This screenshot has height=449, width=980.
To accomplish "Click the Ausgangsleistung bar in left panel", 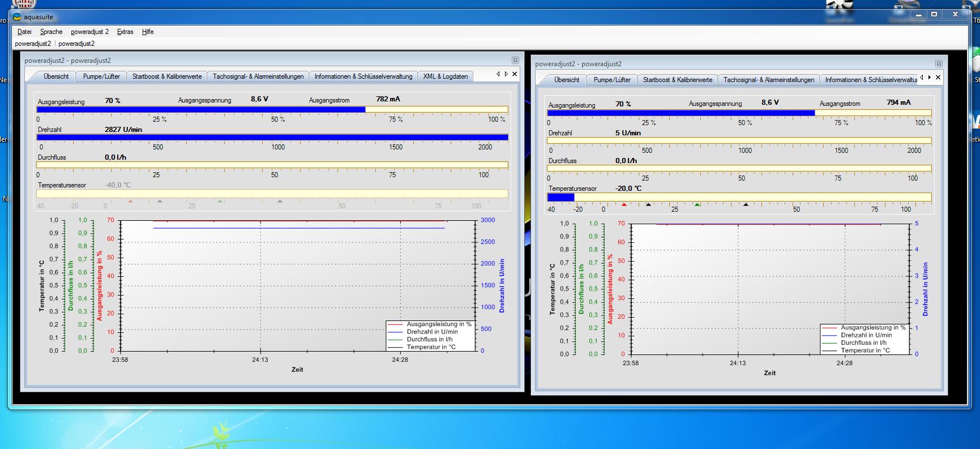I will coord(272,110).
